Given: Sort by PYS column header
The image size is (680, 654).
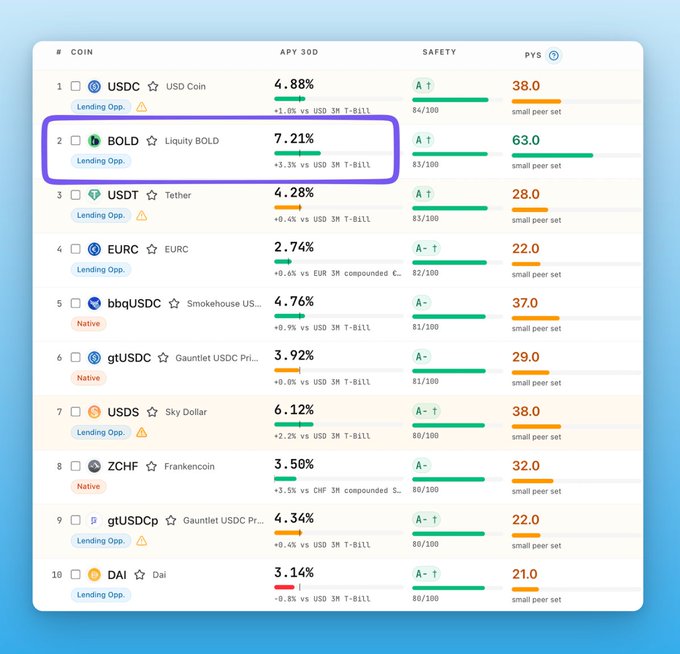Looking at the screenshot, I should pyautogui.click(x=533, y=55).
